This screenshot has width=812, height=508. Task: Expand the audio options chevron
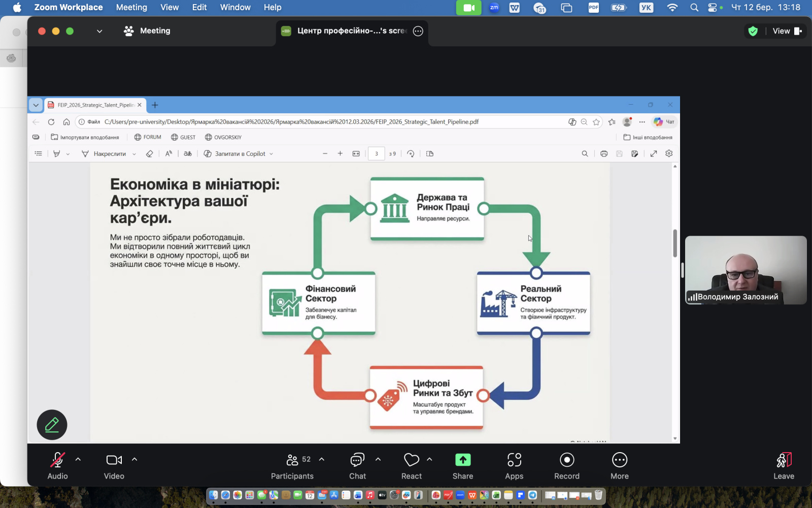78,459
